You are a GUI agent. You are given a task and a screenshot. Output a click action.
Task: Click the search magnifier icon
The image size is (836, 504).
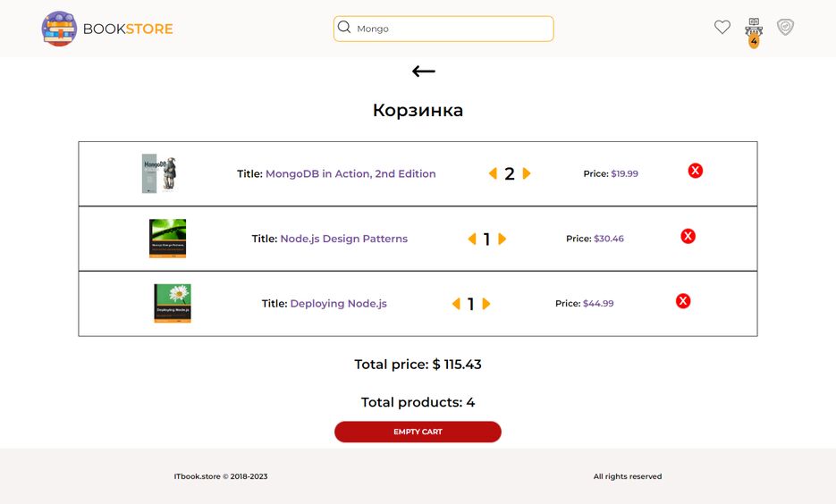[344, 27]
